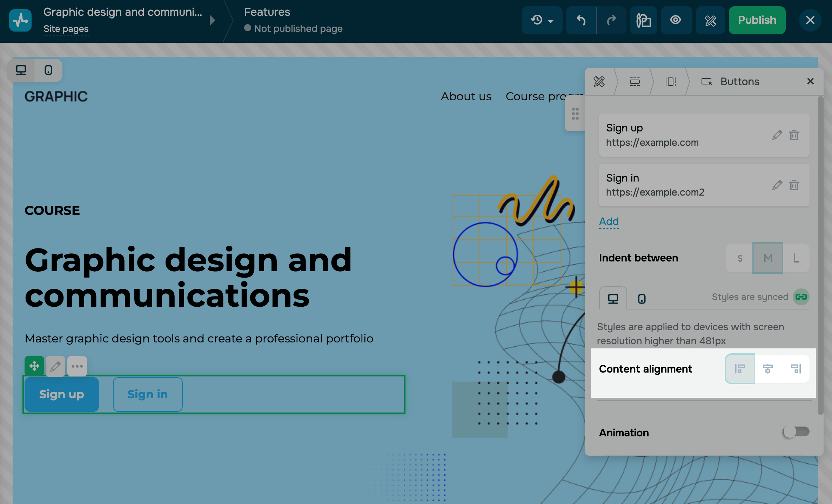Switch canvas to mobile view

click(x=48, y=70)
